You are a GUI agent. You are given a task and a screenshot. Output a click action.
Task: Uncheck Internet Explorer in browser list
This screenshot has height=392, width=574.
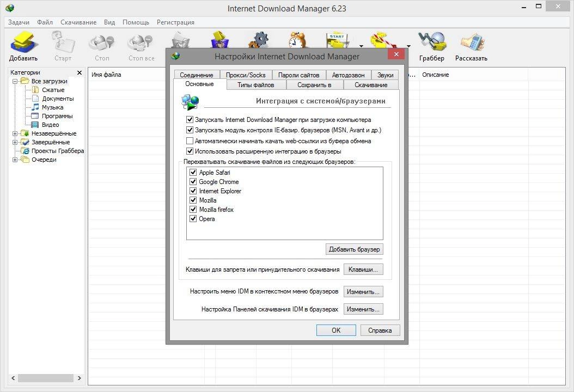pyautogui.click(x=193, y=191)
